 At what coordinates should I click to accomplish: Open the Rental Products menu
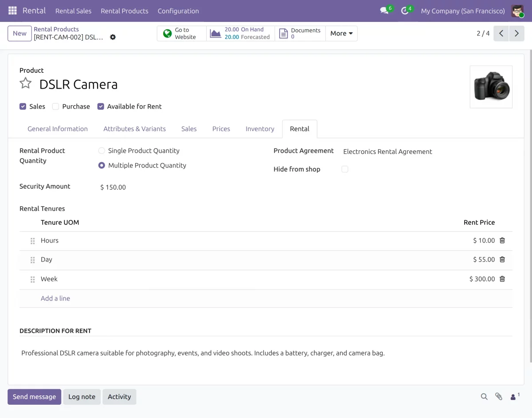tap(125, 11)
